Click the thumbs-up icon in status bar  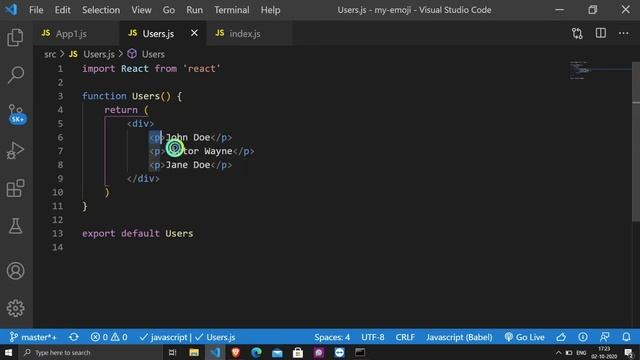[x=561, y=337]
